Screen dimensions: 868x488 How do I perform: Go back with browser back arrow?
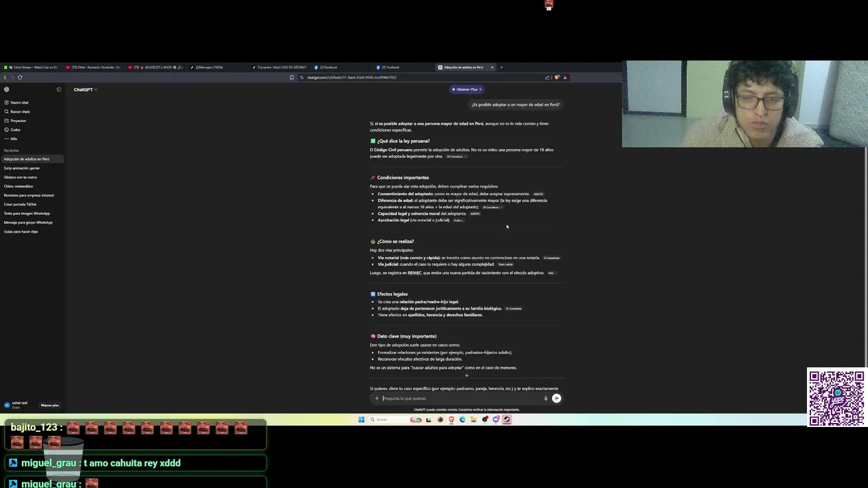click(5, 77)
